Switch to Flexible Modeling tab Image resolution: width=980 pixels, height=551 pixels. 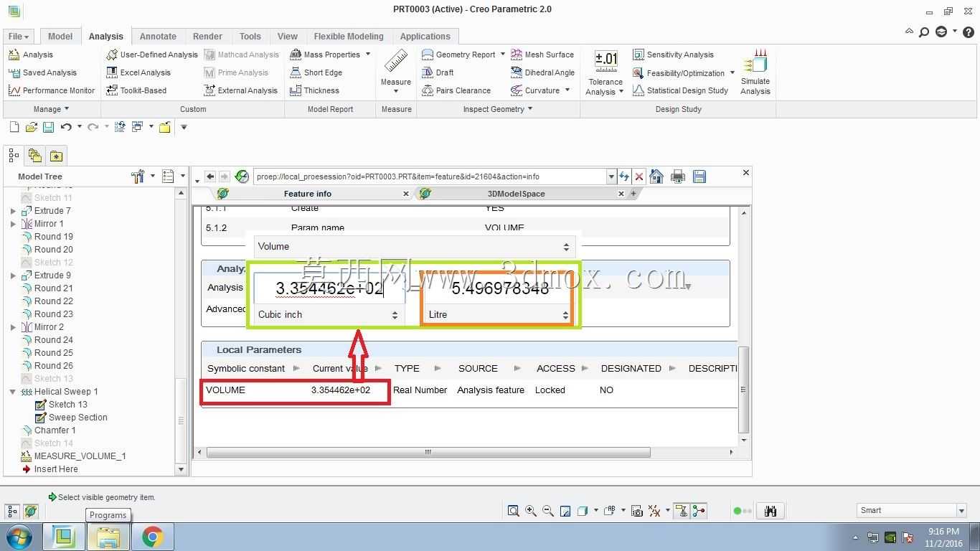tap(349, 37)
